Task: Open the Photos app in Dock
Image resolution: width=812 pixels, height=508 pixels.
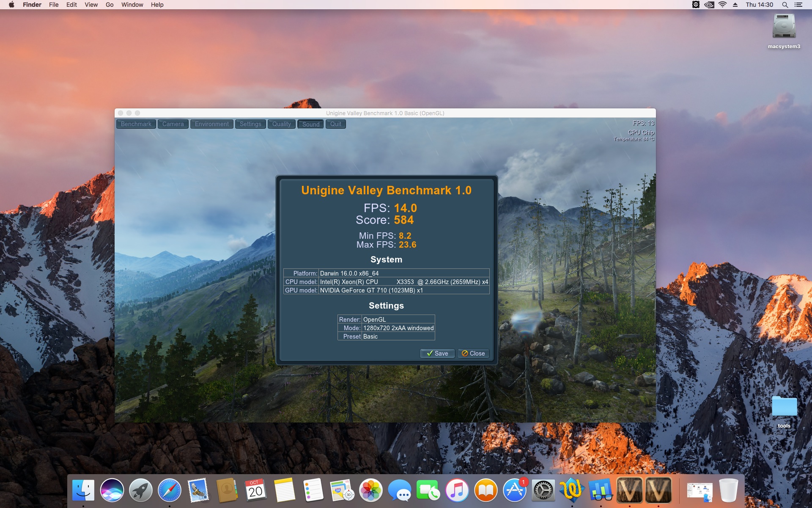Action: click(371, 491)
